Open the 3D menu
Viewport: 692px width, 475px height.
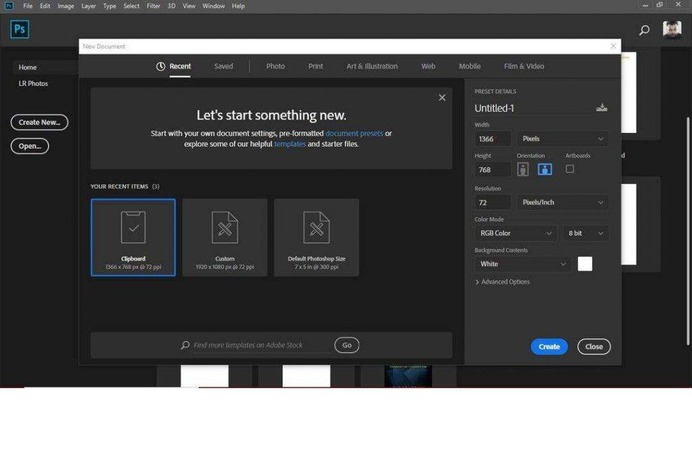172,6
